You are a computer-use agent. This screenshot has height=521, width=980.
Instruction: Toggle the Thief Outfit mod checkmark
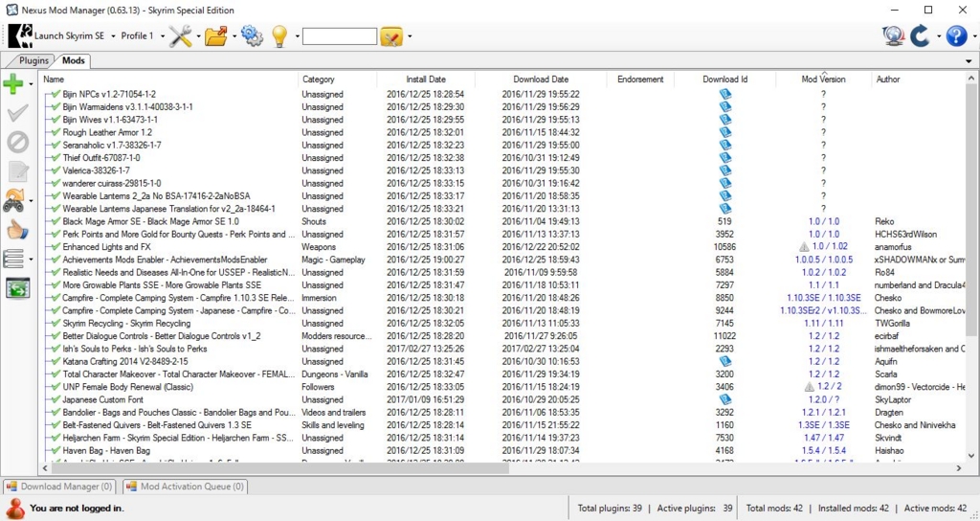[56, 158]
